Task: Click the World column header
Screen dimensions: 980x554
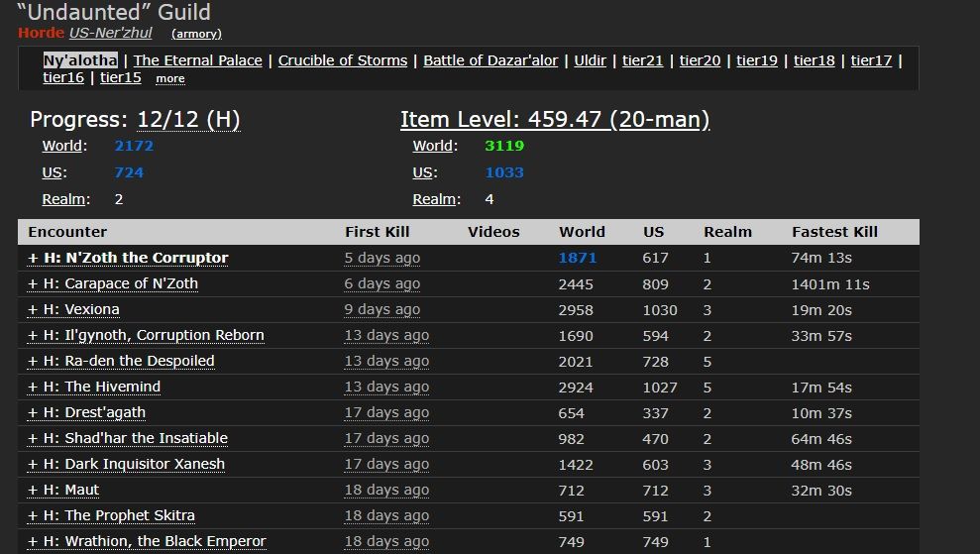Action: tap(582, 232)
